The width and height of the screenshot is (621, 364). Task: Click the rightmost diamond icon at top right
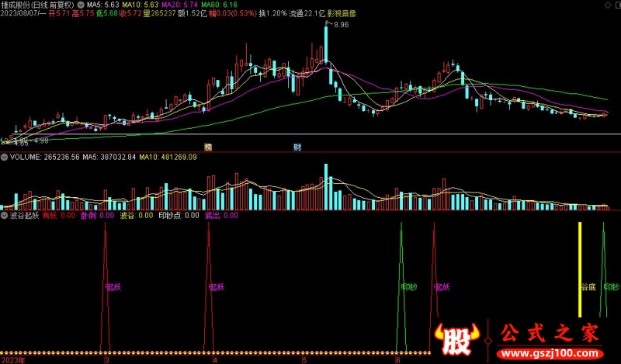[617, 5]
